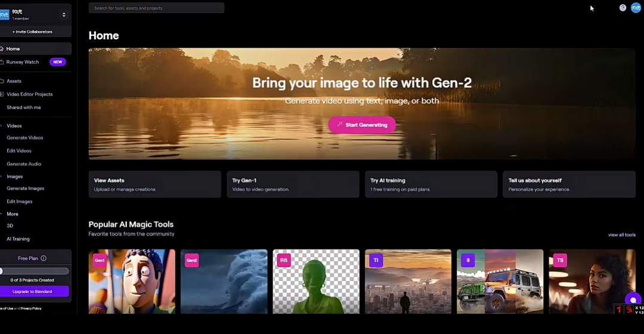Go to Assets in the sidebar
This screenshot has width=644, height=334.
pyautogui.click(x=14, y=81)
